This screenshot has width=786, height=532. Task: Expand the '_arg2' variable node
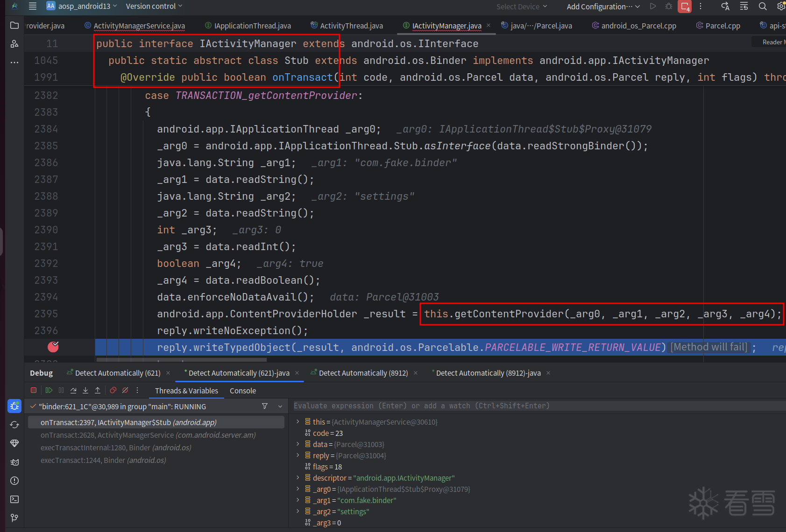pos(298,511)
